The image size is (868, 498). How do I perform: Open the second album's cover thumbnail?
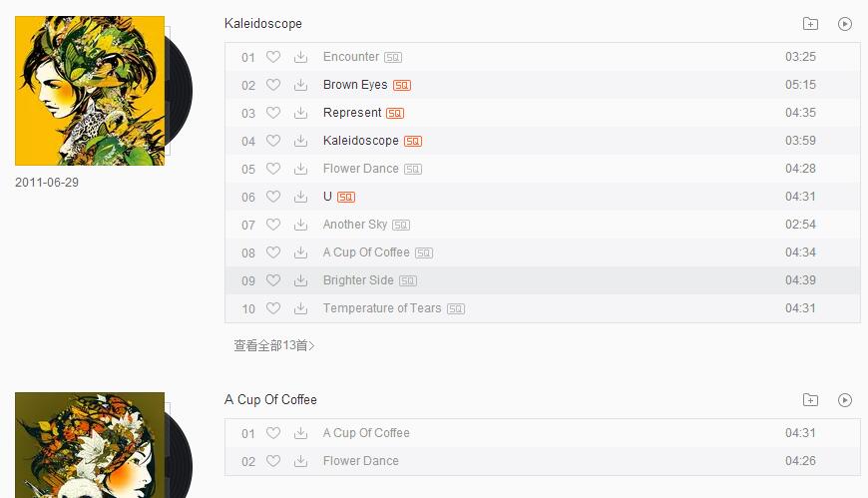click(90, 445)
